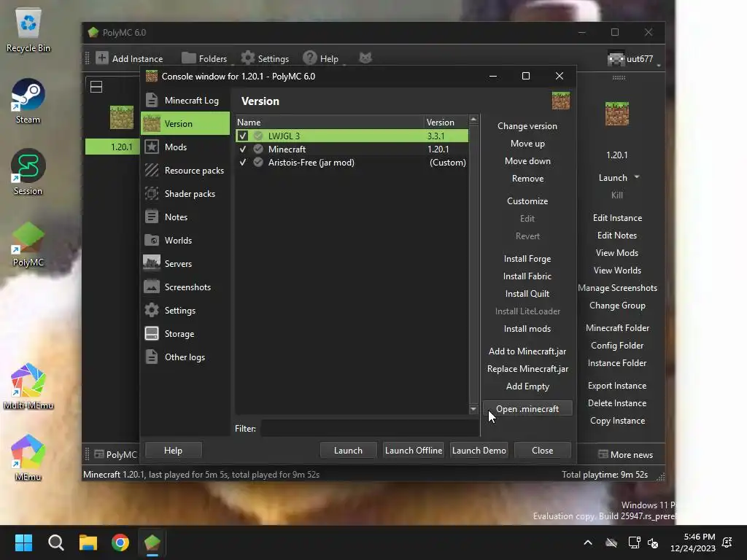
Task: Click Replace Minecraft.jar
Action: click(x=527, y=369)
